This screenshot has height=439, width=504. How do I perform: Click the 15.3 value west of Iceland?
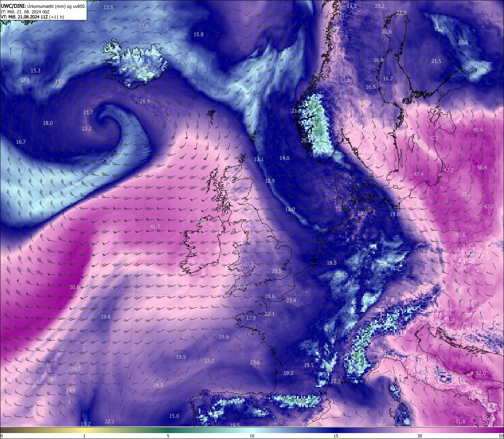(35, 71)
